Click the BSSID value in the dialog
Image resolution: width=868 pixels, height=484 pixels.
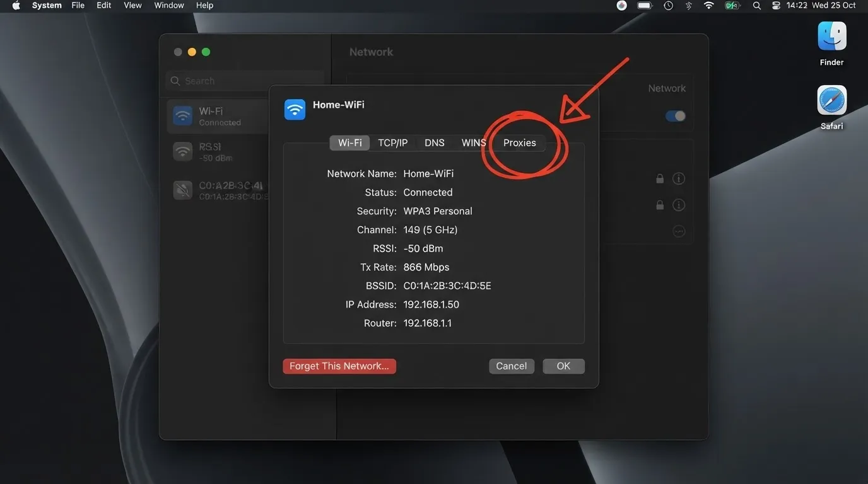point(447,286)
